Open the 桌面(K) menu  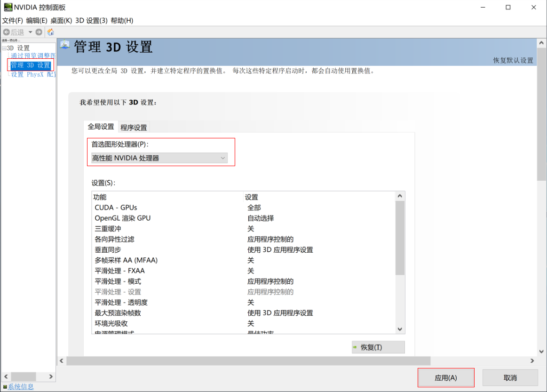(x=61, y=21)
